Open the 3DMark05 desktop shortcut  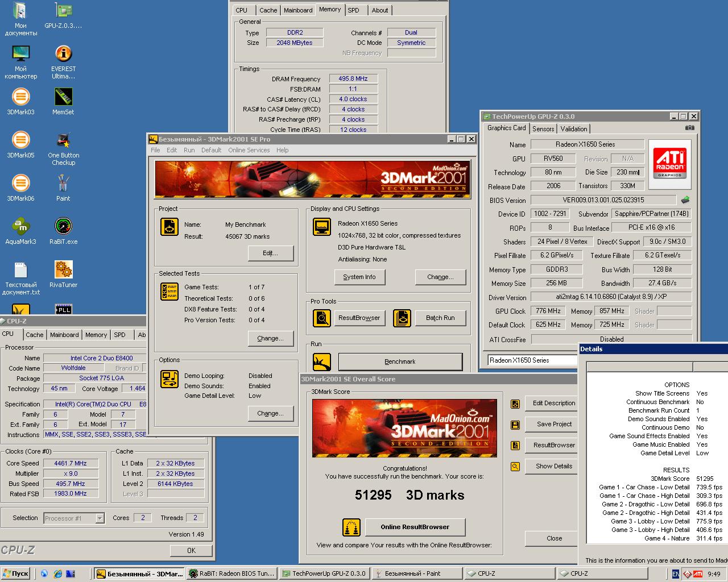20,145
